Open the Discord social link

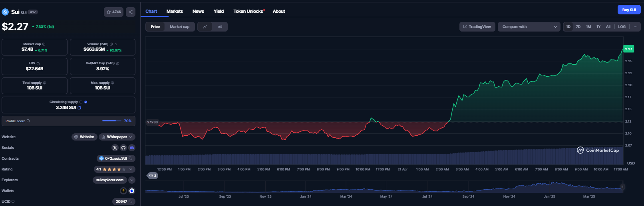click(132, 148)
